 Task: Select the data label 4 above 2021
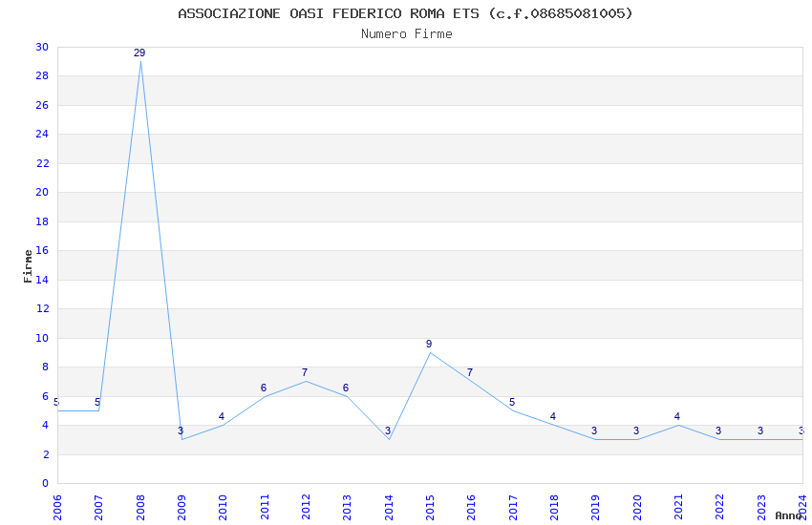coord(677,417)
